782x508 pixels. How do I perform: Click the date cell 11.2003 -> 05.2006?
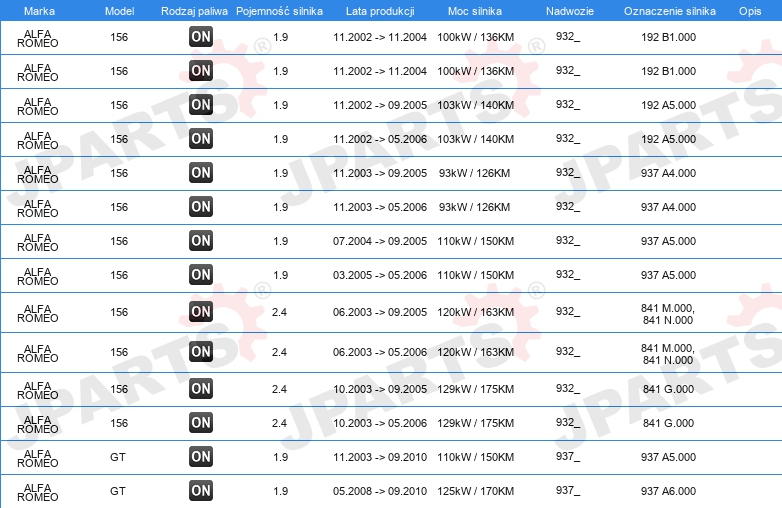point(380,207)
